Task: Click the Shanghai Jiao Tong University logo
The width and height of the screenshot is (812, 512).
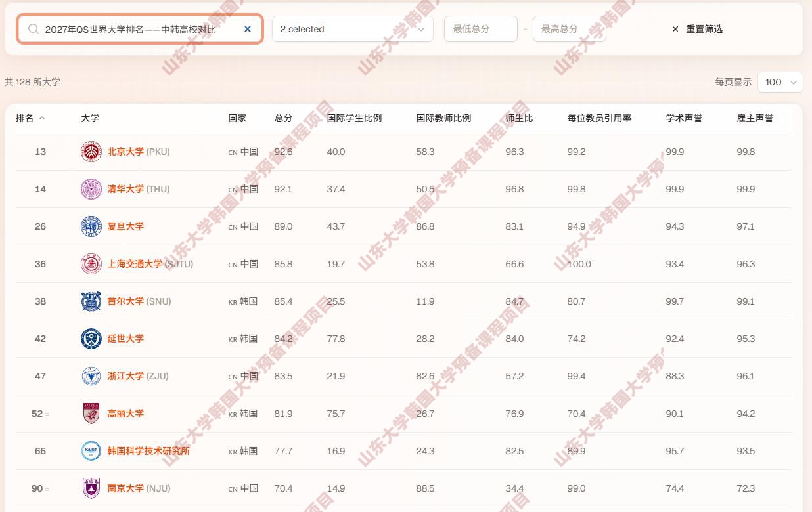Action: click(91, 264)
